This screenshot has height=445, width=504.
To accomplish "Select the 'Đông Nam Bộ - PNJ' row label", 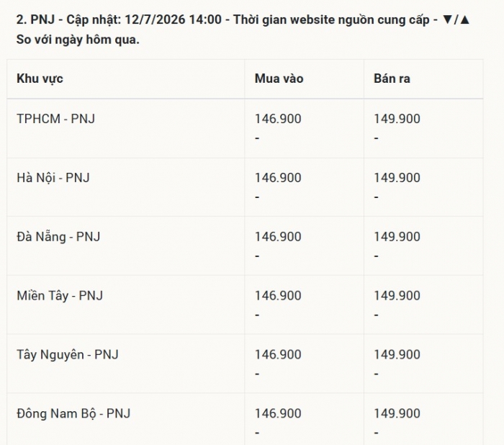I will point(73,413).
